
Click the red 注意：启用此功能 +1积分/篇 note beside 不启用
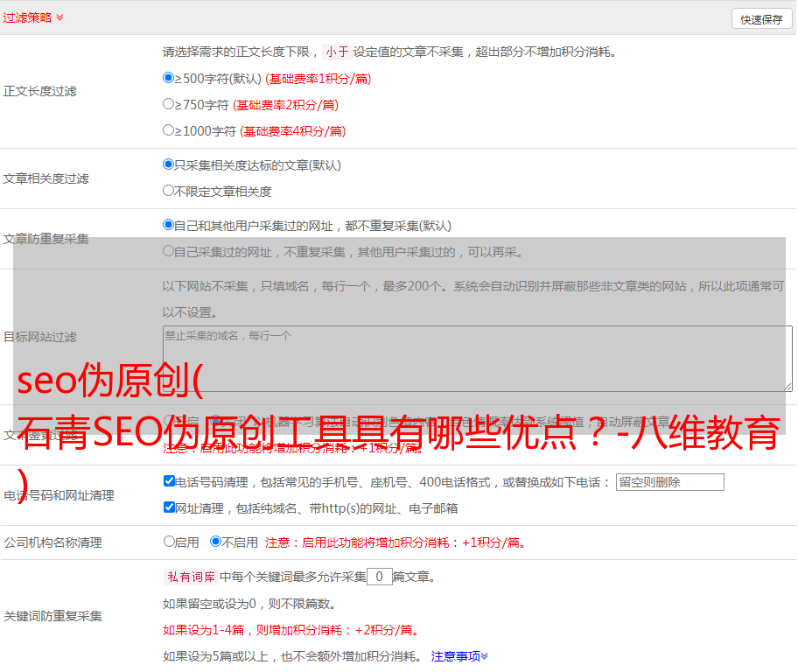coord(395,542)
